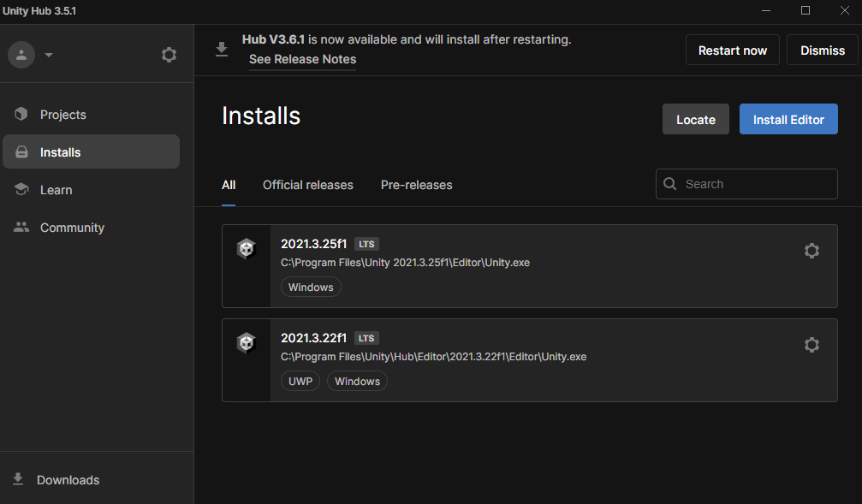Click the Locate button
The height and width of the screenshot is (504, 862).
coord(695,119)
